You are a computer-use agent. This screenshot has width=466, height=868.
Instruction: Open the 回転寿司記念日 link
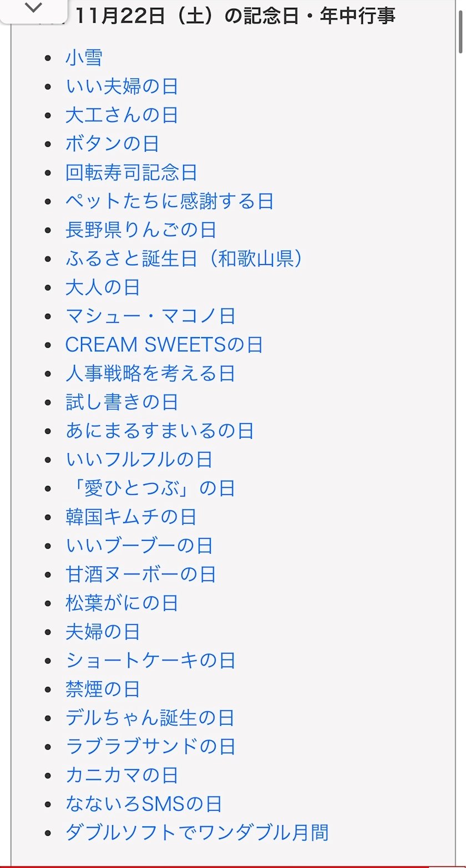pyautogui.click(x=131, y=173)
